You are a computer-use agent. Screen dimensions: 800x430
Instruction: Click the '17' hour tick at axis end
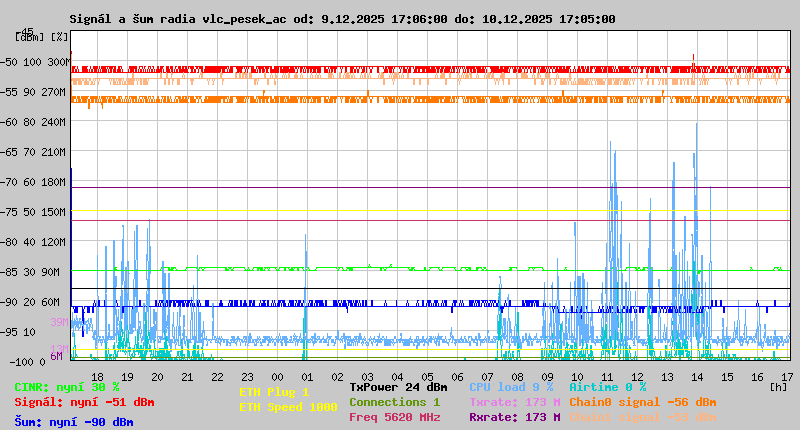click(x=787, y=377)
